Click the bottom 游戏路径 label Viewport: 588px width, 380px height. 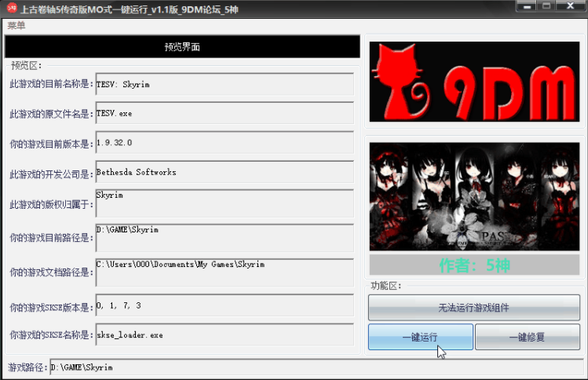tap(27, 367)
